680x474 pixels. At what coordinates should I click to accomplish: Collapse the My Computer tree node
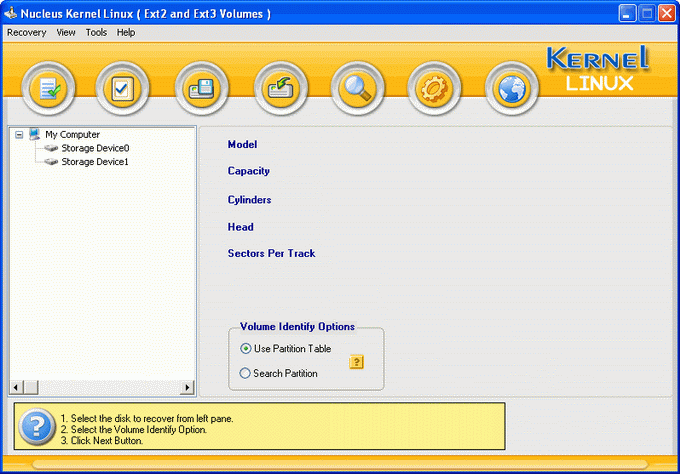point(19,135)
